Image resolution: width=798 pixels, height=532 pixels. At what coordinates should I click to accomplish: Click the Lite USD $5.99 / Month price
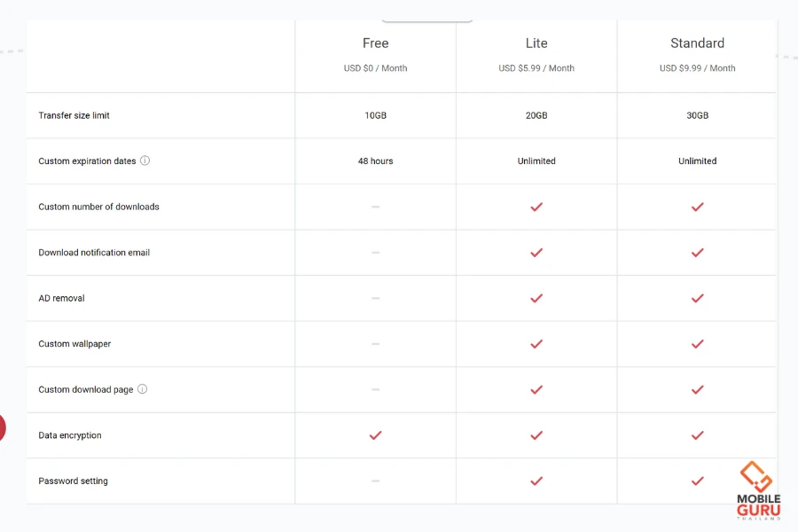[x=536, y=68]
